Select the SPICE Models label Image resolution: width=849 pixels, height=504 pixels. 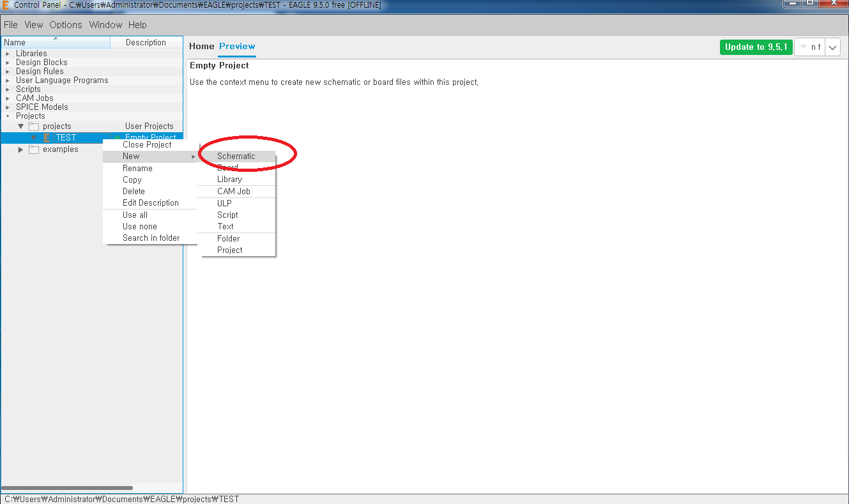tap(42, 107)
